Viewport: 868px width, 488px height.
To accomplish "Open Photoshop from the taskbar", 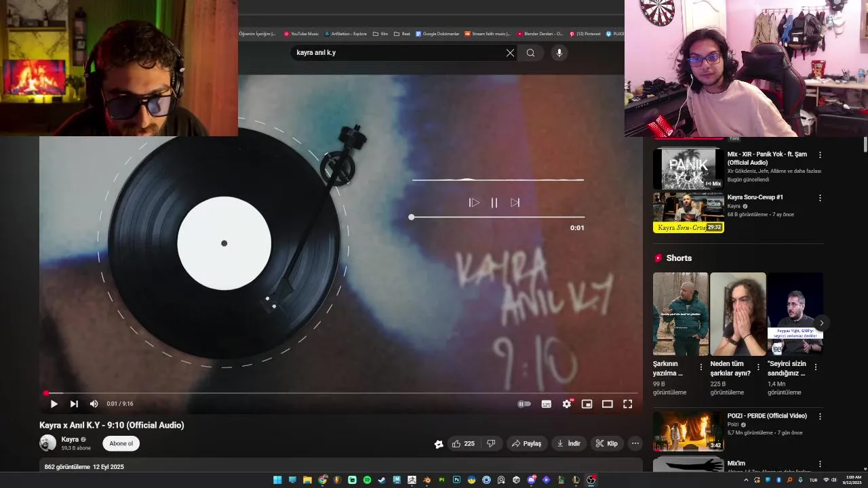I will [x=456, y=480].
